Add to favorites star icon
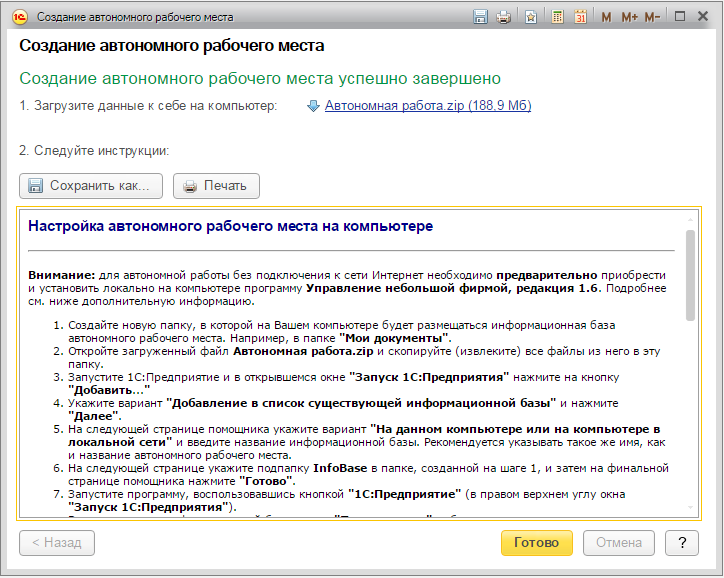The width and height of the screenshot is (724, 578). pyautogui.click(x=531, y=18)
